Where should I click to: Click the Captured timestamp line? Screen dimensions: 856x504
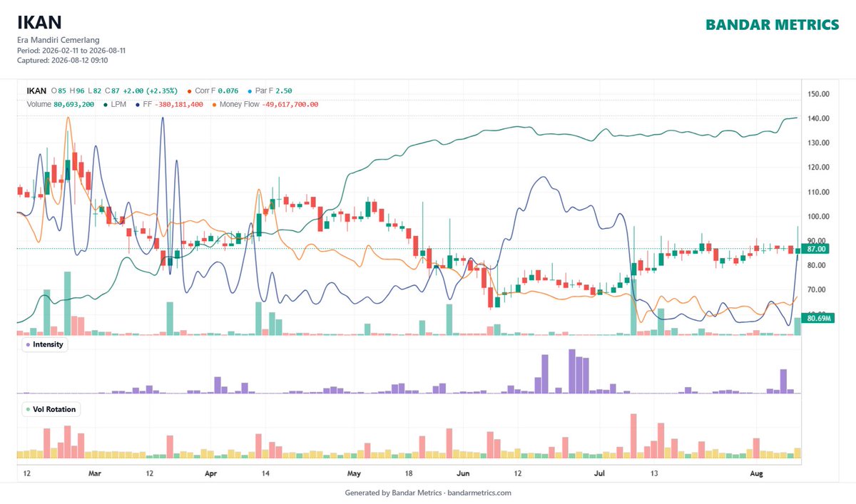[x=62, y=61]
